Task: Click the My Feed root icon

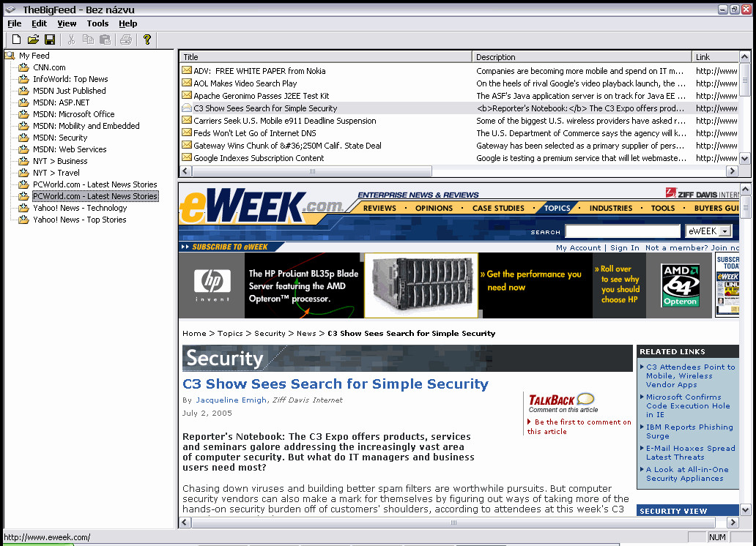Action: (x=10, y=56)
